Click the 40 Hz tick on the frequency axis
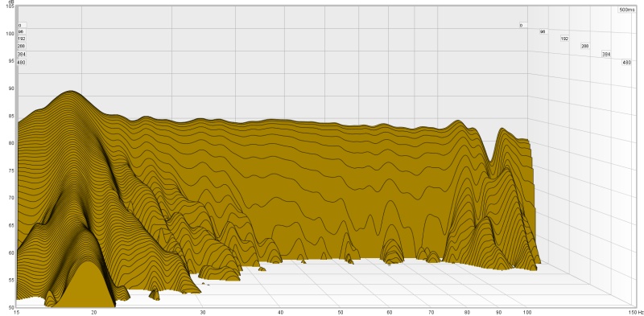Image resolution: width=644 pixels, height=316 pixels. (x=280, y=312)
